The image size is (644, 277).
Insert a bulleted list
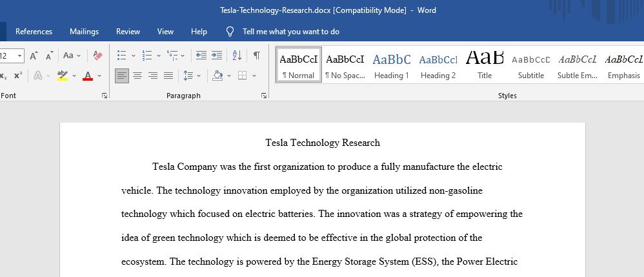pos(121,56)
